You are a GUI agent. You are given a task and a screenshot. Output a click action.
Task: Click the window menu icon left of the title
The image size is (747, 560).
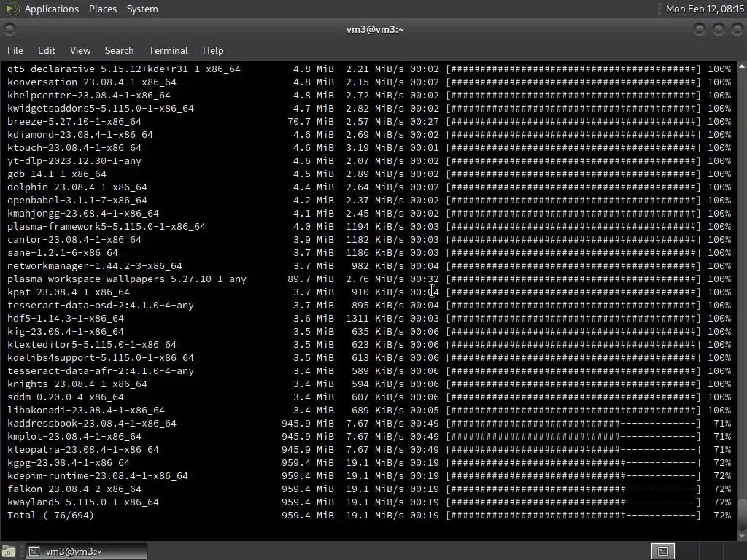click(x=9, y=29)
